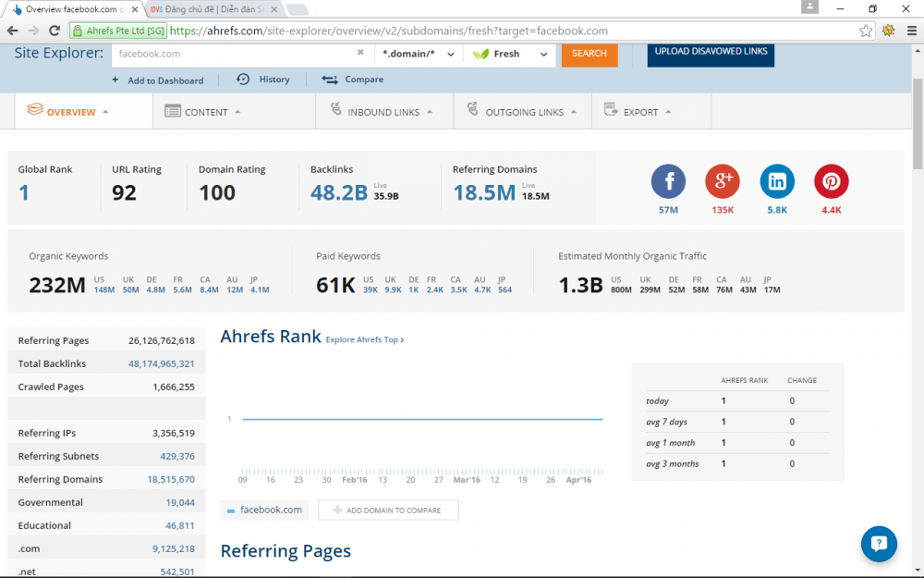Viewport: 924px width, 578px height.
Task: Click the Referring Subnets value 429,376
Action: 177,456
